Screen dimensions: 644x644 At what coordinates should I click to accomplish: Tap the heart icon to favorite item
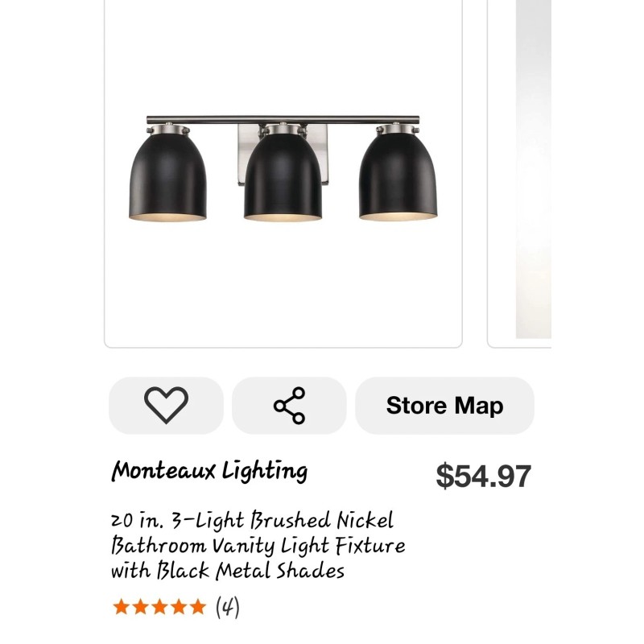click(x=166, y=405)
